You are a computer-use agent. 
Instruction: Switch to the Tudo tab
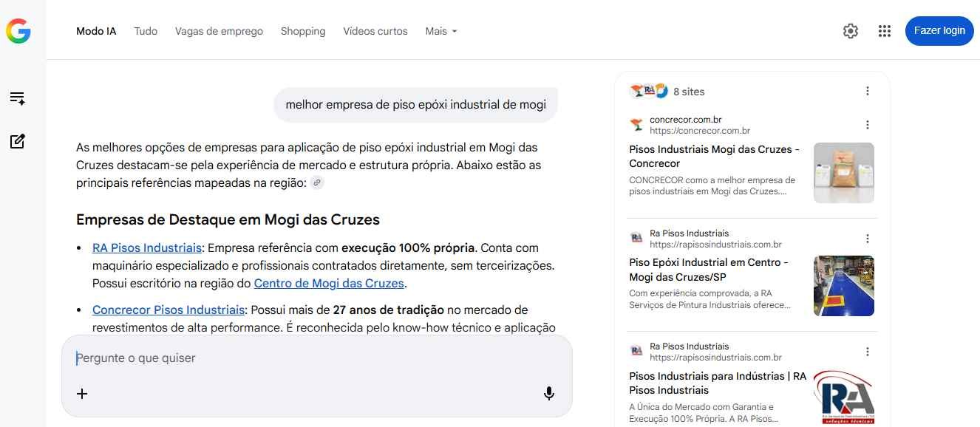coord(146,31)
